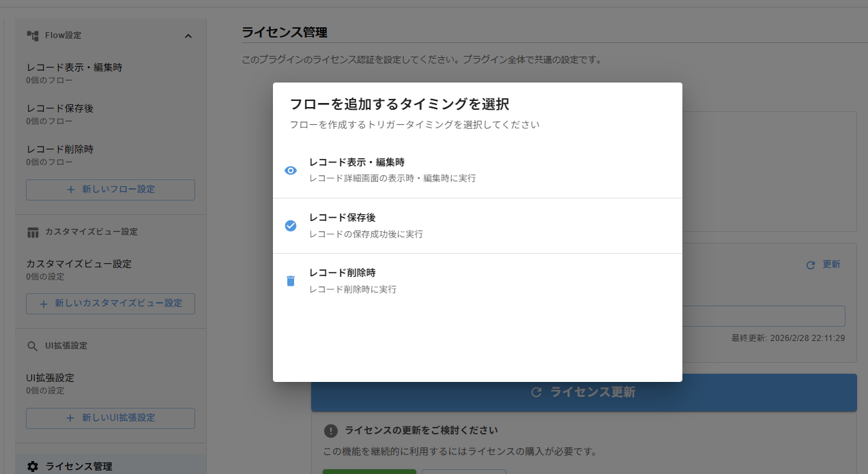Viewport: 868px width, 474px height.
Task: Click the Flow設定 node icon in the sidebar
Action: point(32,35)
